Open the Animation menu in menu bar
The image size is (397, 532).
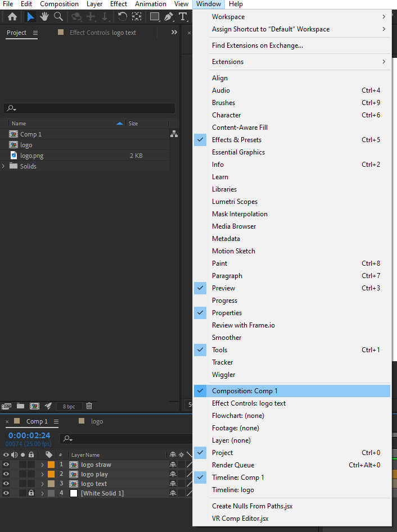click(151, 4)
